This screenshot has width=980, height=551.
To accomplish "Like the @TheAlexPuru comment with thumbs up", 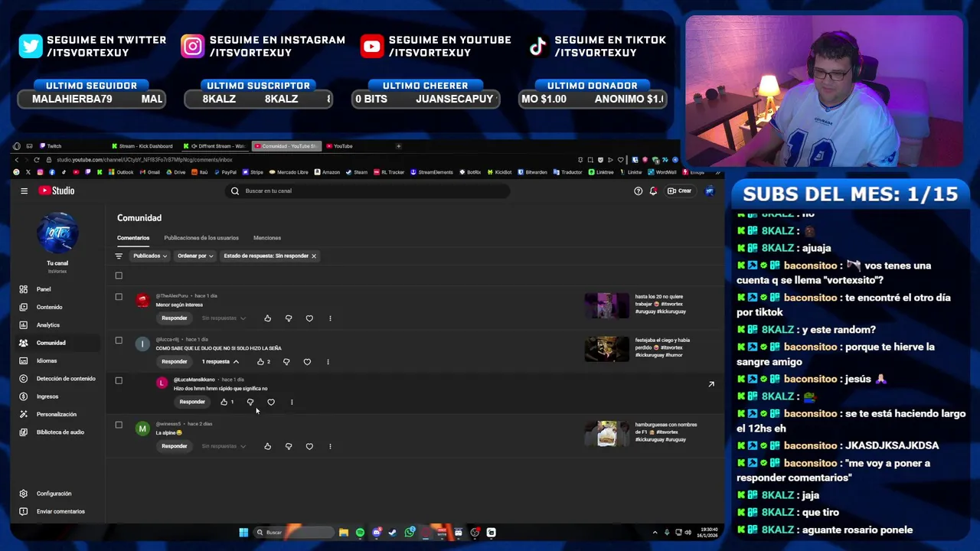I will coord(267,318).
